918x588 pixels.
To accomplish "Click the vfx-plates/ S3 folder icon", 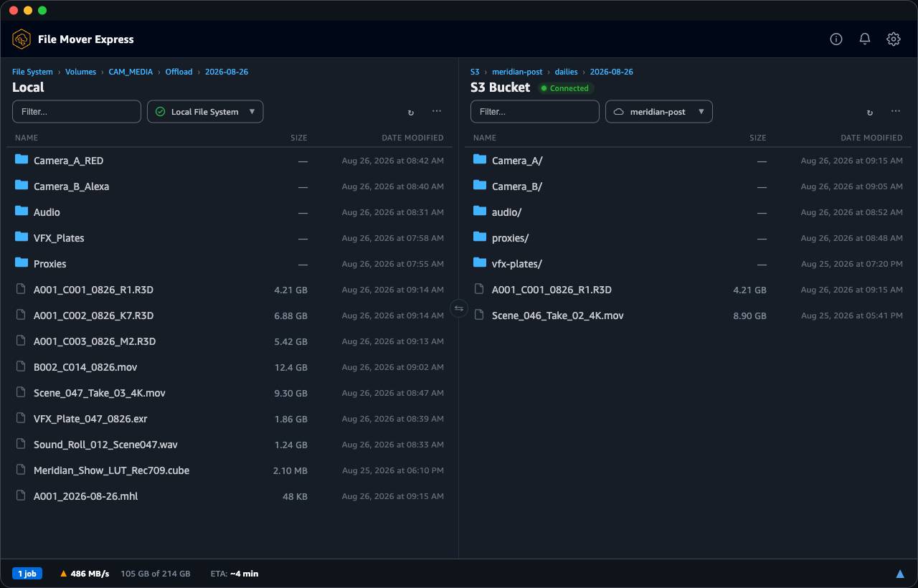I will click(480, 263).
